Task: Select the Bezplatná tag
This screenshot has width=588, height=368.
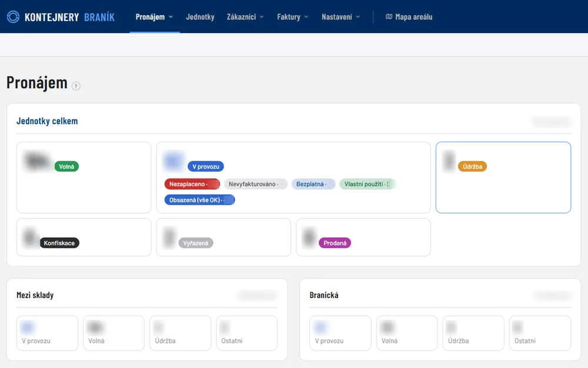Action: 313,184
